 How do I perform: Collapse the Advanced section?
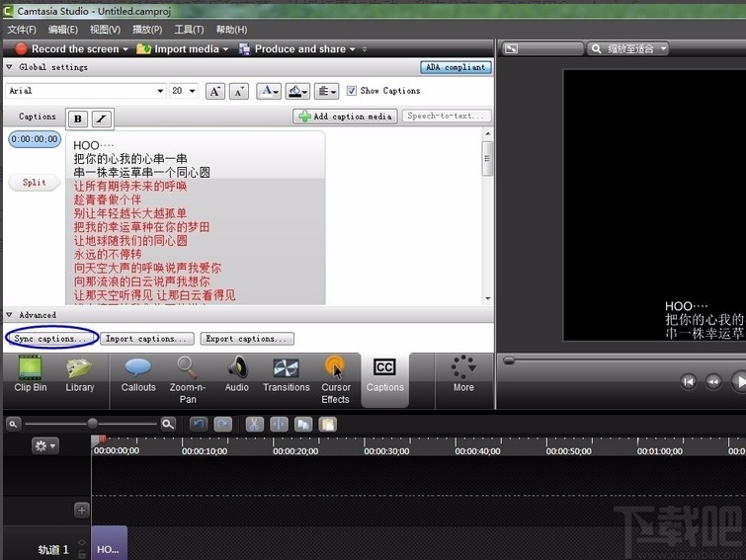9,315
